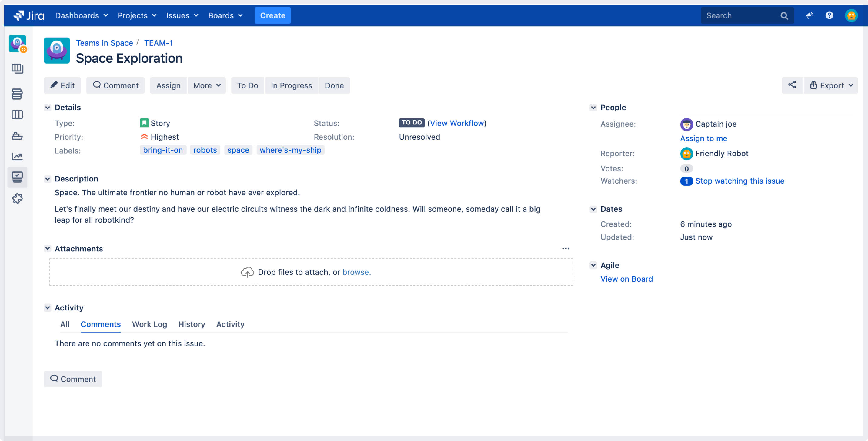Open the Issues monitor sidebar icon

[x=17, y=177]
